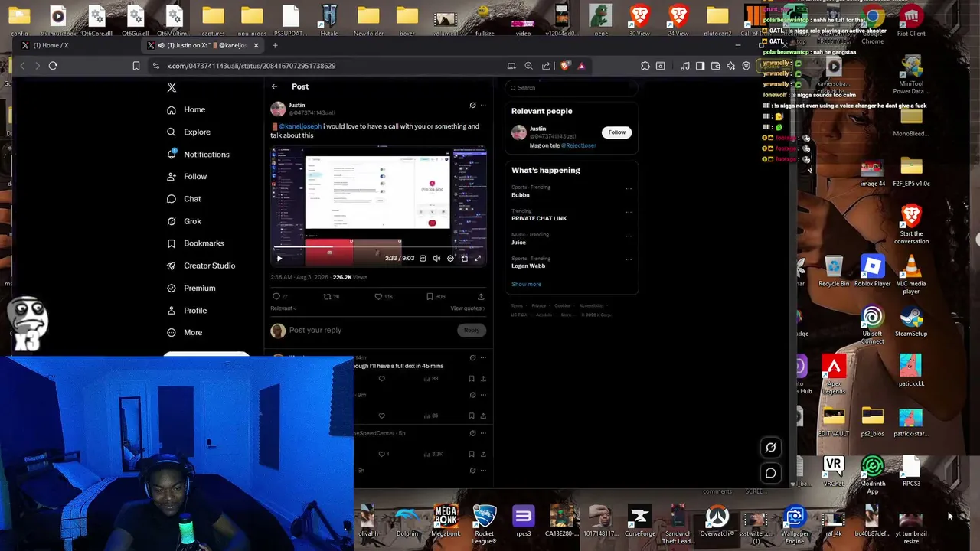This screenshot has width=980, height=551.
Task: Go back using the Post back arrow
Action: pyautogui.click(x=274, y=86)
